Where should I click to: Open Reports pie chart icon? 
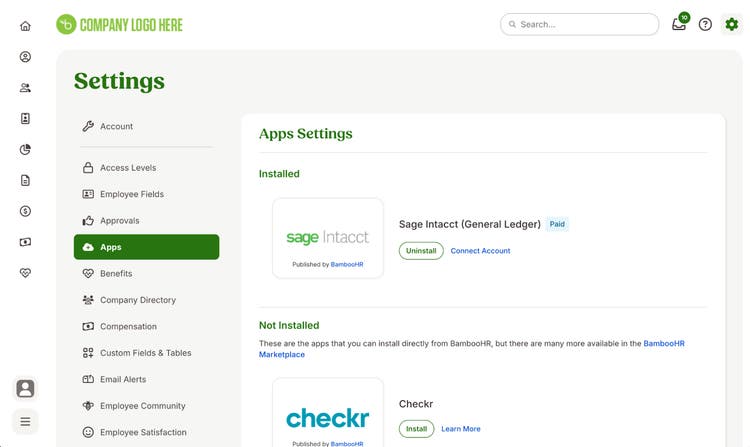pos(25,150)
